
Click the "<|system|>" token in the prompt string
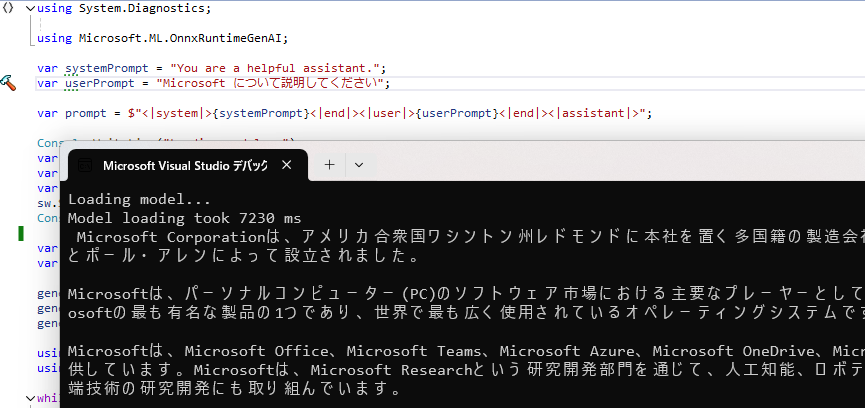177,114
